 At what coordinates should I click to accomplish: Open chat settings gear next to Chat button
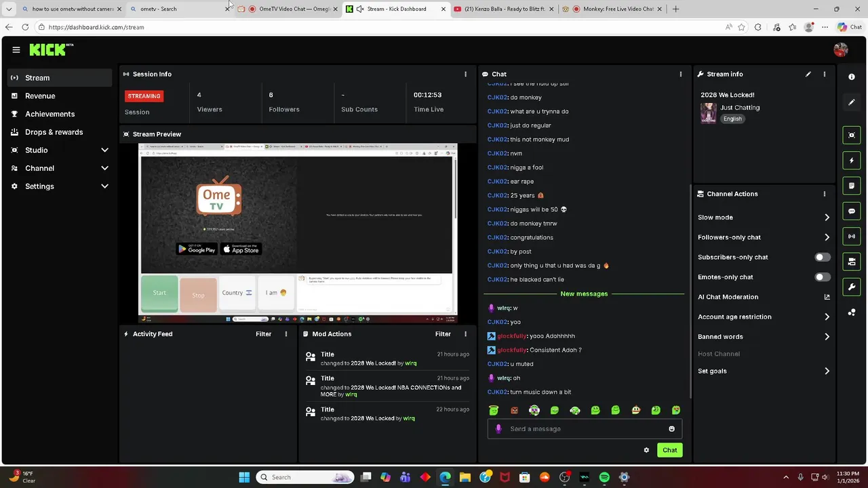click(646, 450)
